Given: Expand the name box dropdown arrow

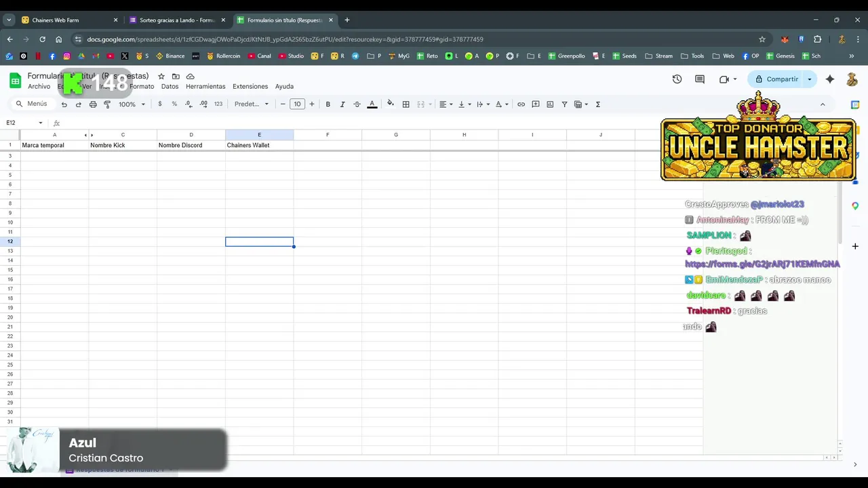Looking at the screenshot, I should [41, 123].
